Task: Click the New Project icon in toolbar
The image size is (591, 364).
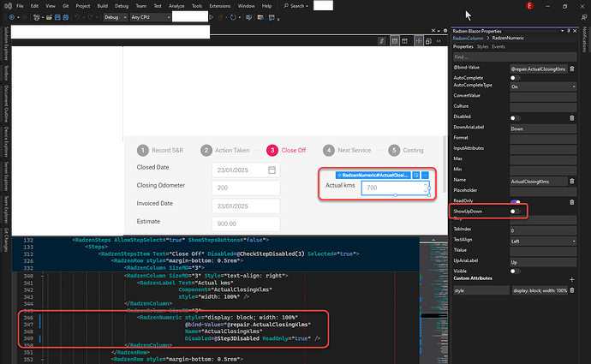Action: [x=36, y=17]
